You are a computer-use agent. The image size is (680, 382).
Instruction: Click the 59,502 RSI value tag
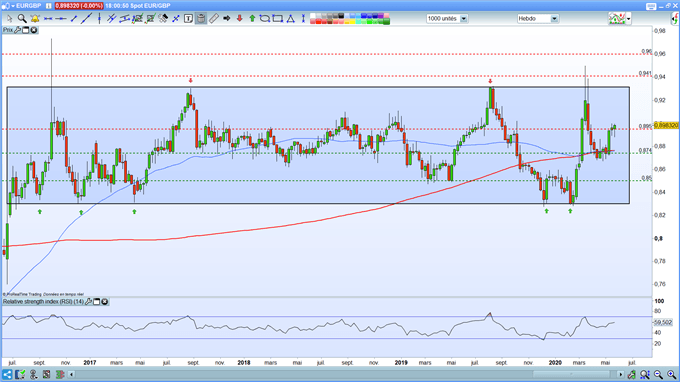coord(663,322)
